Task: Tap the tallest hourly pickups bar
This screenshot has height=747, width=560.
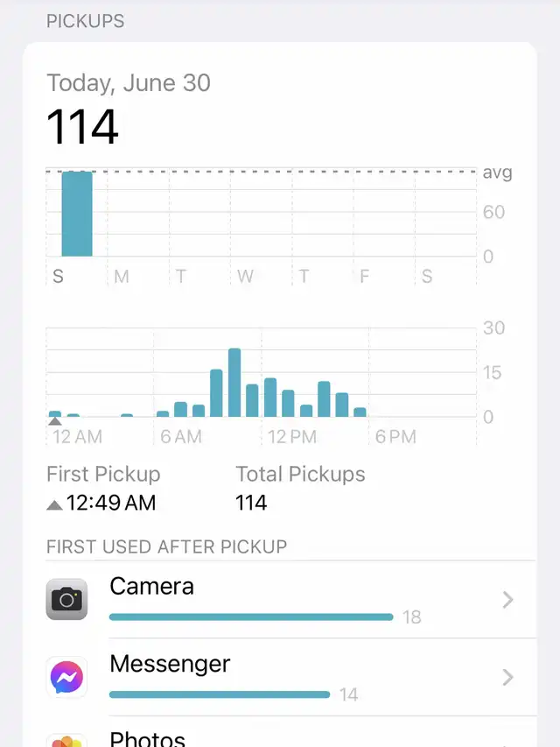Action: point(234,383)
